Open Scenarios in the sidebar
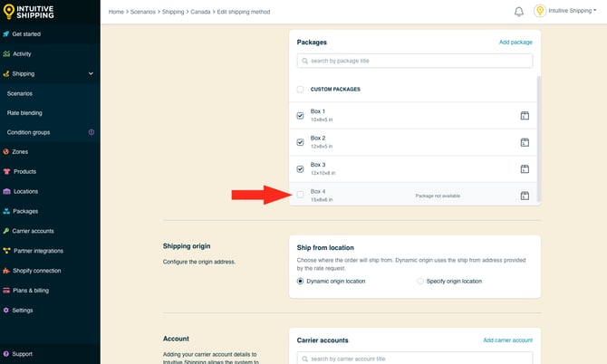Screen dimensions: 607x364 click(x=20, y=93)
